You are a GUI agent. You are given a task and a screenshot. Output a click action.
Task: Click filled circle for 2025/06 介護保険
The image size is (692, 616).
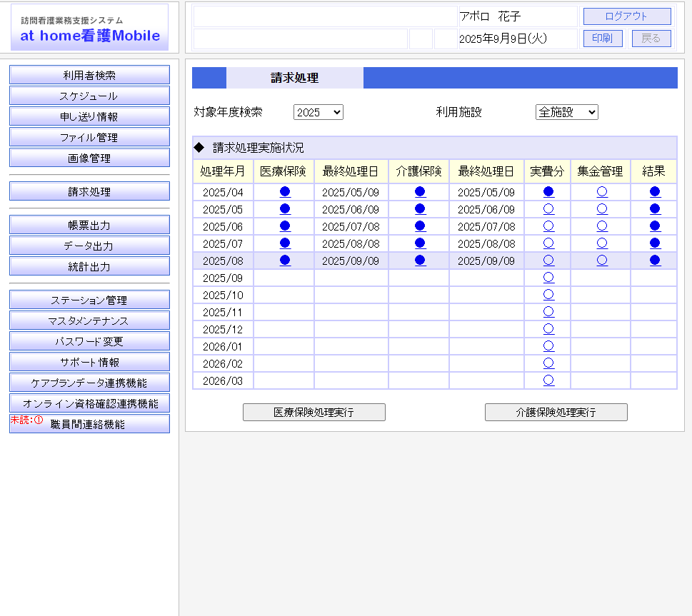click(420, 226)
